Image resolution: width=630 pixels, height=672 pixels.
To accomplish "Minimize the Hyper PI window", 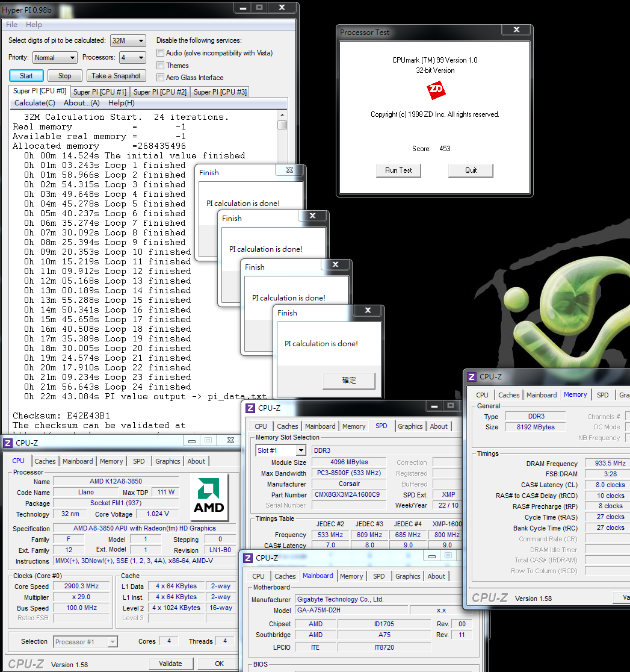I will point(243,7).
